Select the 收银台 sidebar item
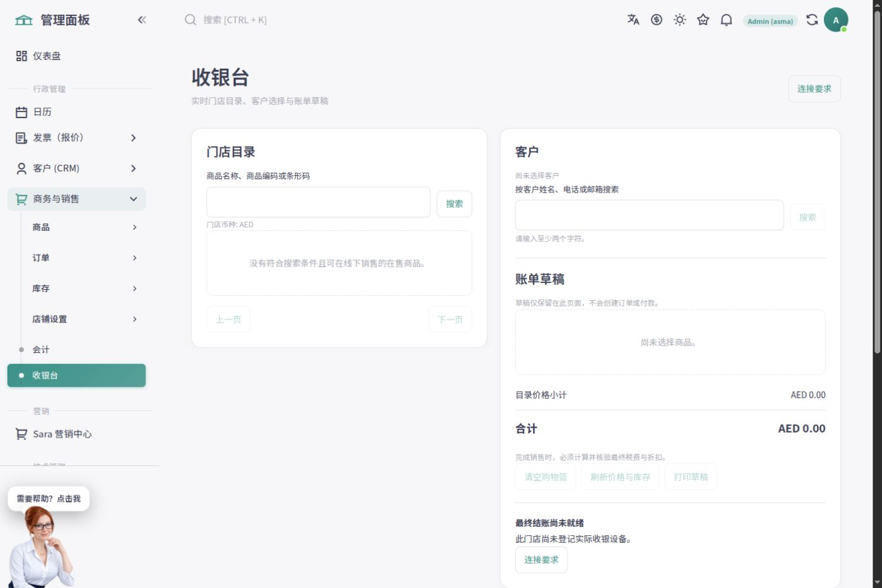 click(77, 375)
